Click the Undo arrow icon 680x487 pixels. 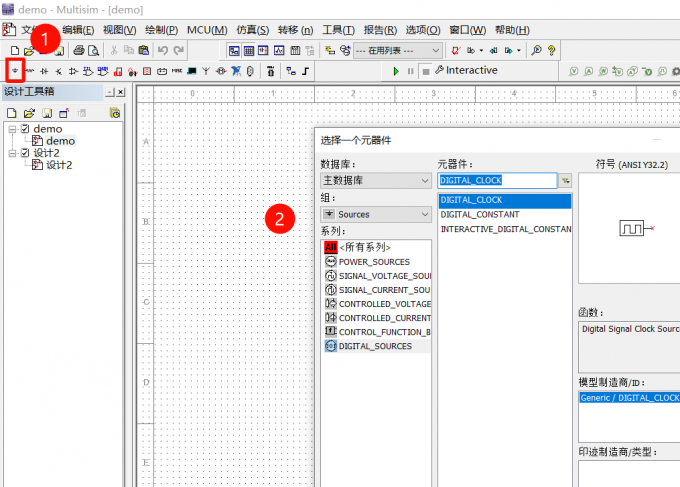[x=163, y=50]
